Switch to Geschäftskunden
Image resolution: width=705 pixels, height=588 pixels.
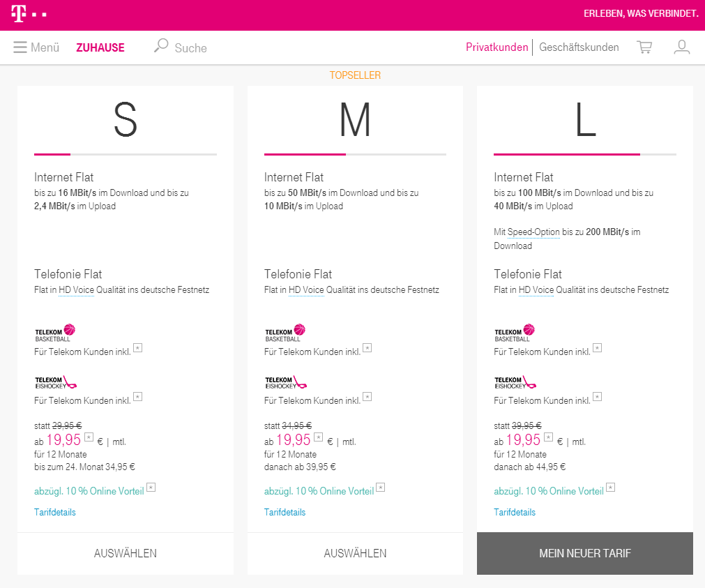click(579, 47)
